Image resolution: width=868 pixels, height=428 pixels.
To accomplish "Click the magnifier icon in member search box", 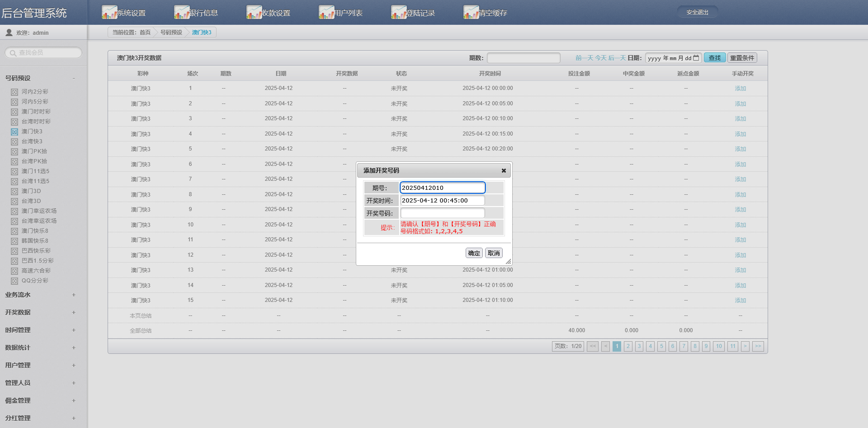I will pos(12,52).
